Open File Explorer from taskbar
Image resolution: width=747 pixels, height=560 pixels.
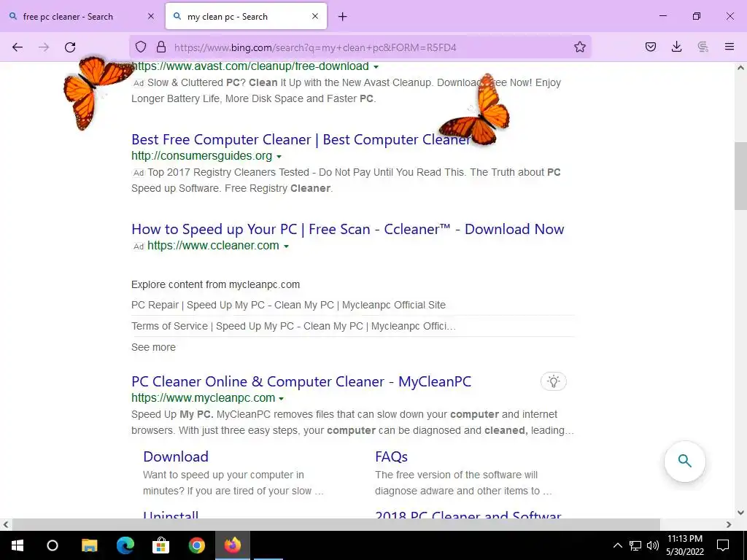(90, 545)
